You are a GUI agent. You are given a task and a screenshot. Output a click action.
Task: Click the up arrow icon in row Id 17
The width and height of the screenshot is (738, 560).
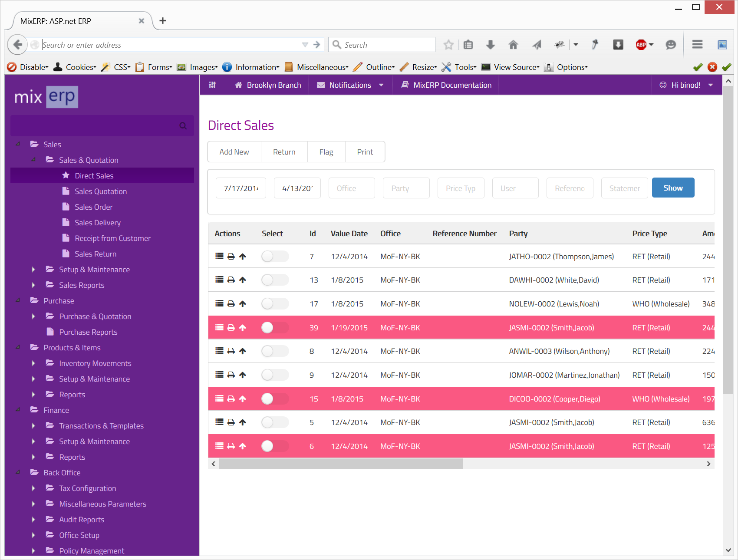[x=243, y=304]
